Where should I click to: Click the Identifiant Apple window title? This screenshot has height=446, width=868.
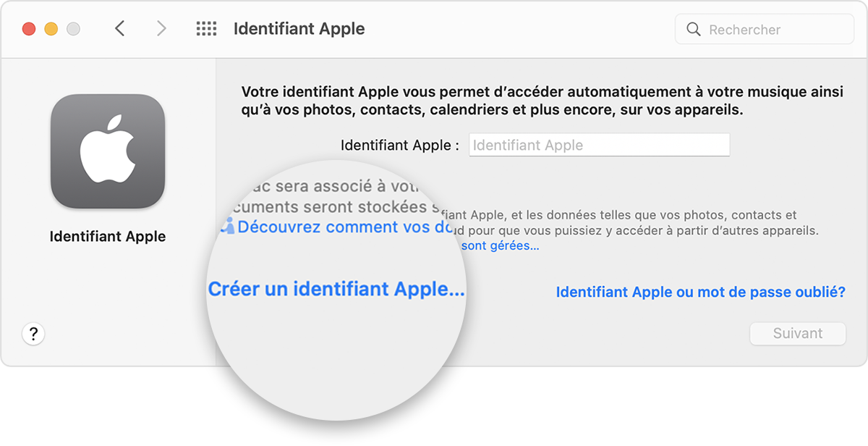[299, 29]
